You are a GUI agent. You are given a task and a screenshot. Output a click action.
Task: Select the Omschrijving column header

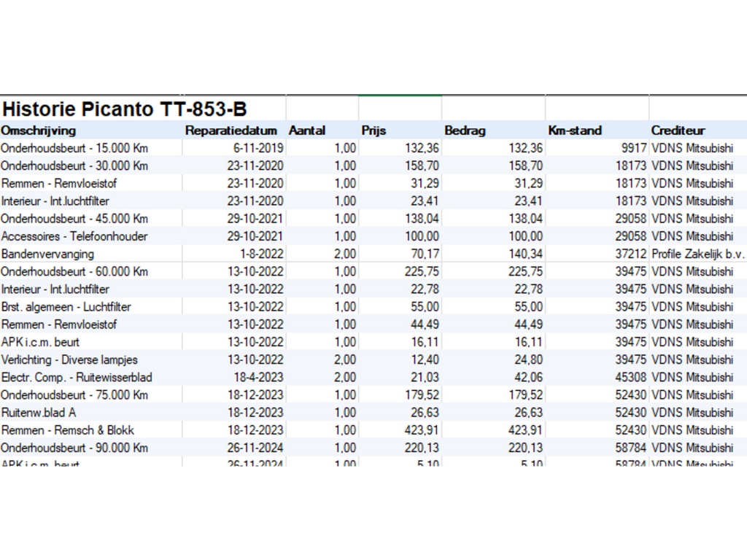pyautogui.click(x=38, y=131)
